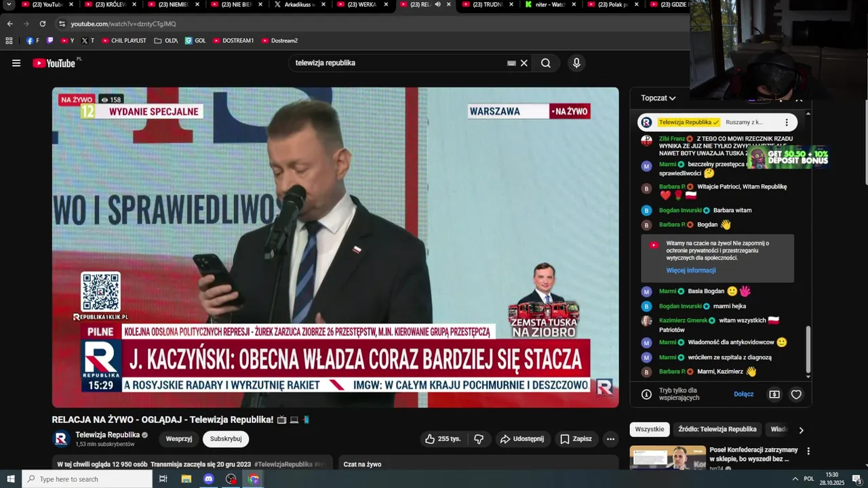Open three-dot menu of Konfederacja video suggestion
The width and height of the screenshot is (868, 488).
[x=808, y=451]
